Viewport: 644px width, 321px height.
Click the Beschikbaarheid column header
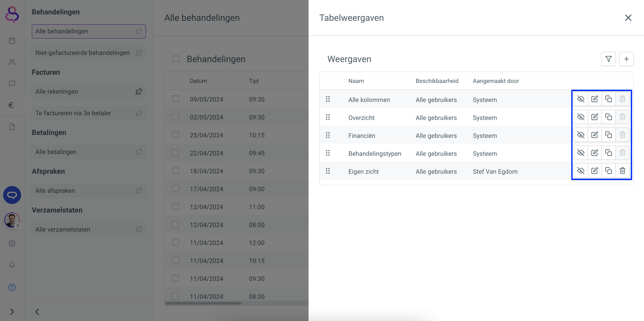coord(437,81)
